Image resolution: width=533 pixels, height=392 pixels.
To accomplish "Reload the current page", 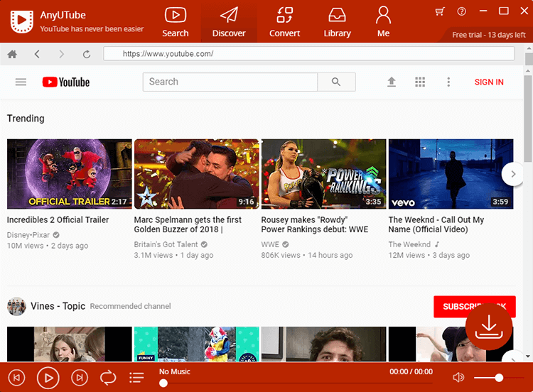I will click(87, 54).
